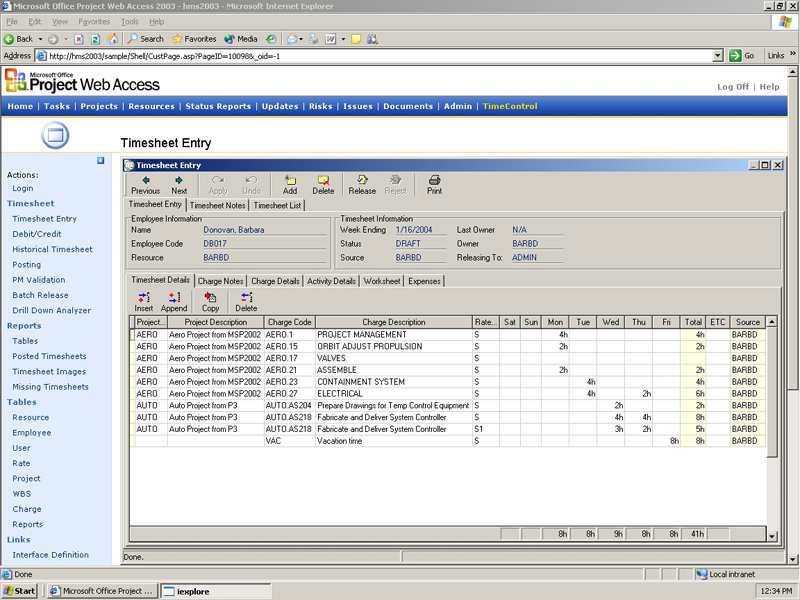This screenshot has height=600, width=800.
Task: Click the browser Home icon
Action: pos(113,39)
